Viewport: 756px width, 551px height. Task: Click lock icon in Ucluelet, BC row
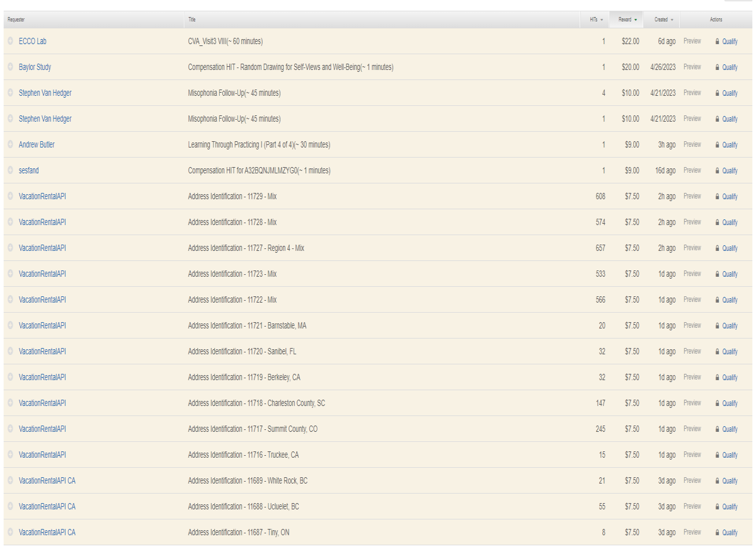(x=717, y=506)
